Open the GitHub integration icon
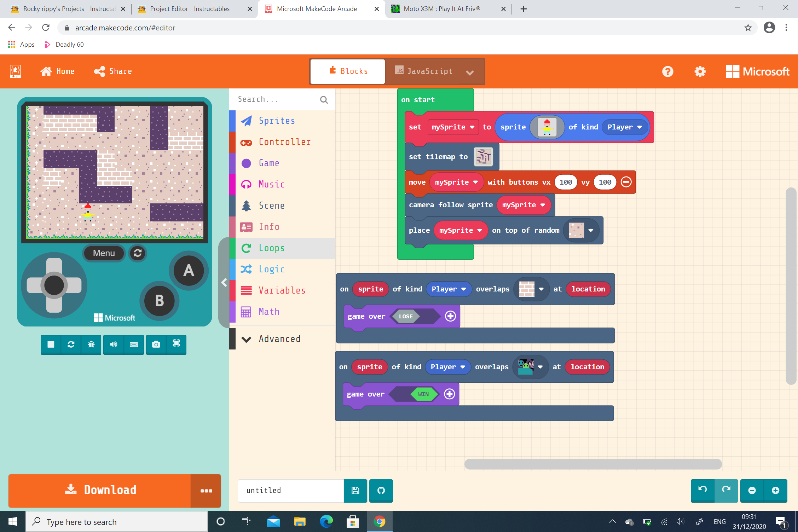The height and width of the screenshot is (532, 798). [x=381, y=491]
